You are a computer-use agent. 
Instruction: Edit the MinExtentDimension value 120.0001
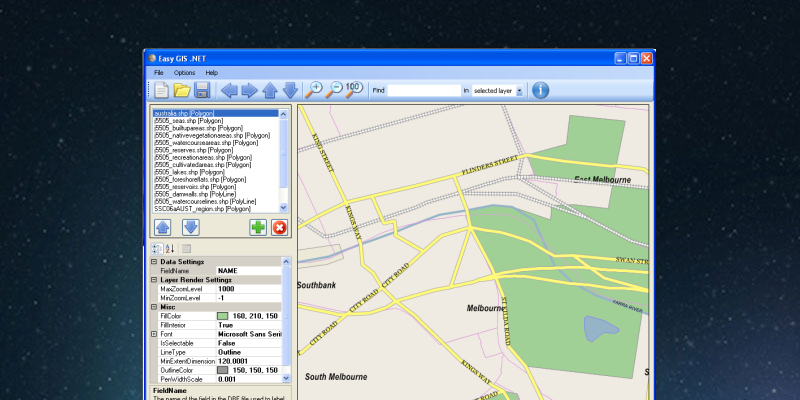249,361
